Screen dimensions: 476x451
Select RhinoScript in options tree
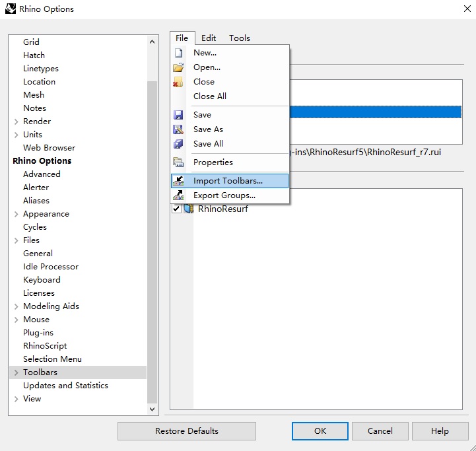pos(45,346)
